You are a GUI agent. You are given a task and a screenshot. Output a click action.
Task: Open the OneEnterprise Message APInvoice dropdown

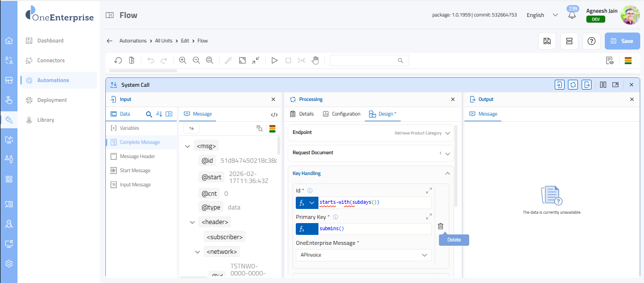[x=363, y=255]
